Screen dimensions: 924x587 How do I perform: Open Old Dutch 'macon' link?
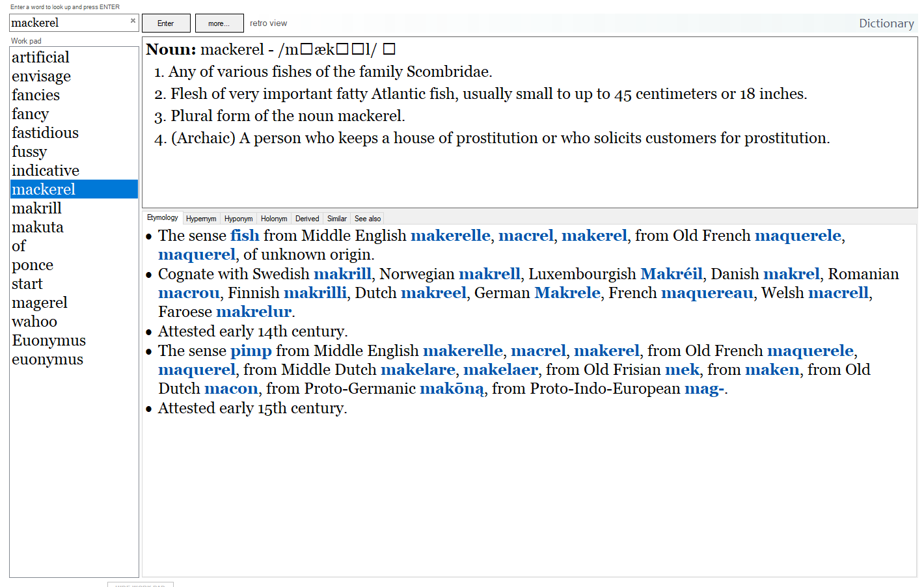(231, 389)
